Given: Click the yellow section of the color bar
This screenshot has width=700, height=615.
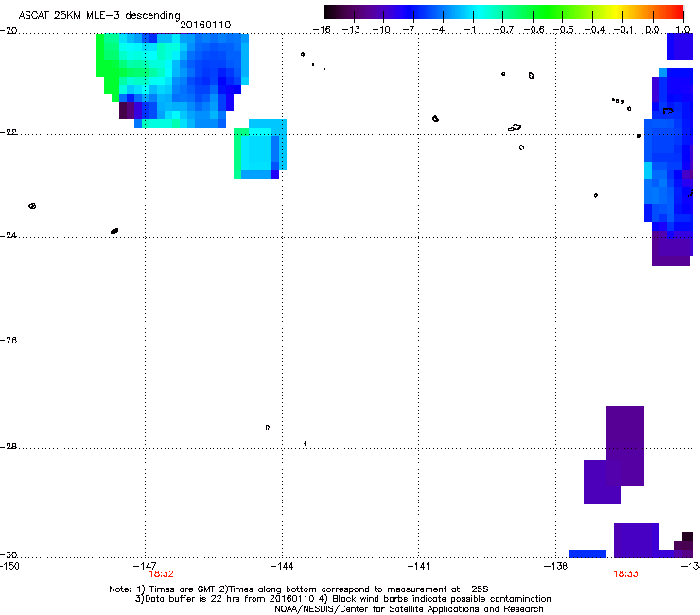Looking at the screenshot, I should (x=614, y=11).
